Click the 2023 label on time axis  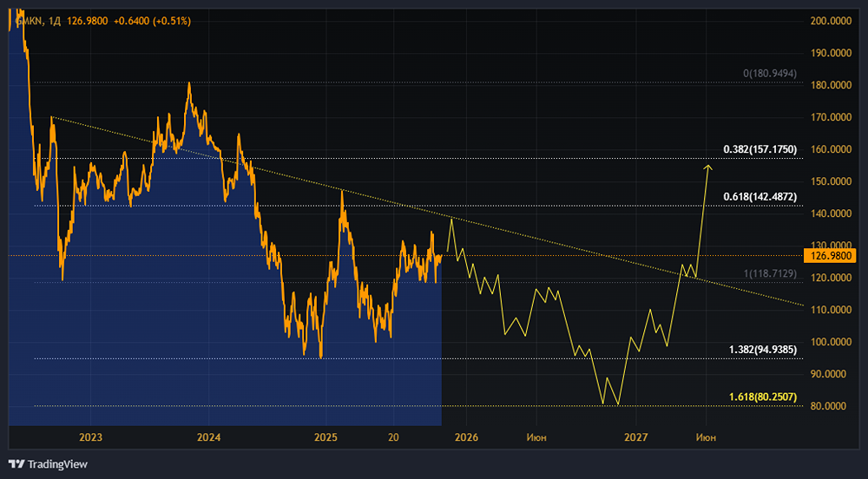tap(90, 438)
